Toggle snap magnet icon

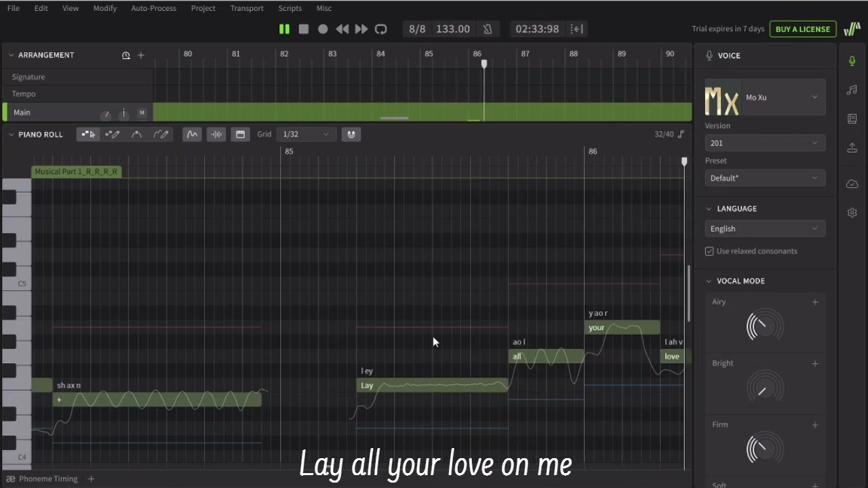(351, 134)
